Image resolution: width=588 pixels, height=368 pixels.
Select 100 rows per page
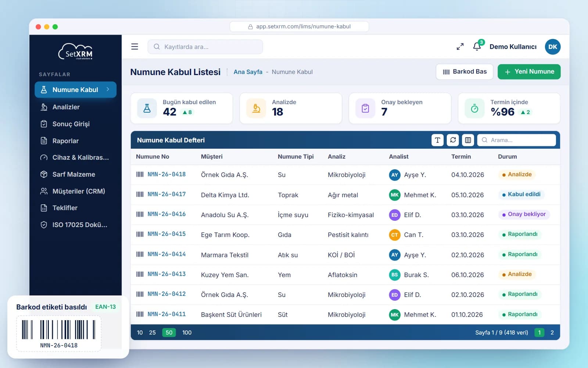pos(187,333)
